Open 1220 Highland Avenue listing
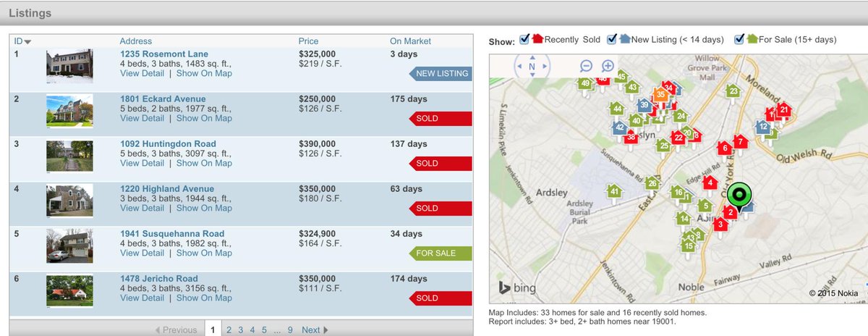Image resolution: width=868 pixels, height=336 pixels. 167,189
